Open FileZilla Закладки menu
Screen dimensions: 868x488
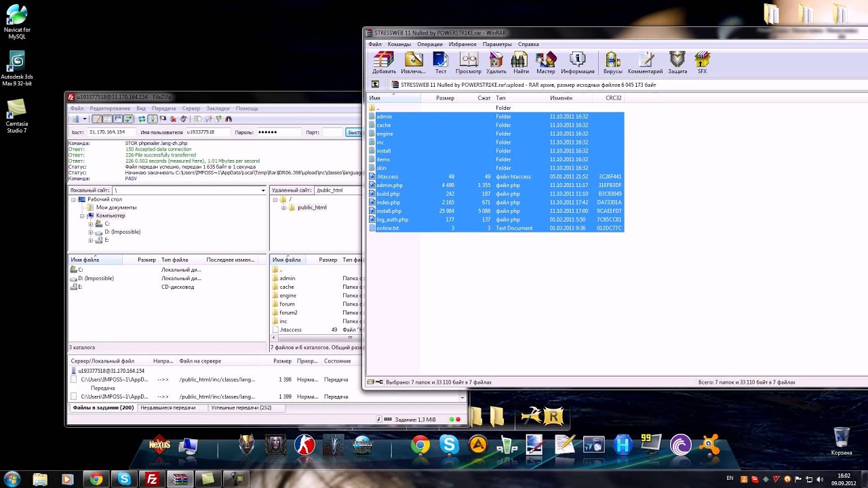click(x=218, y=108)
